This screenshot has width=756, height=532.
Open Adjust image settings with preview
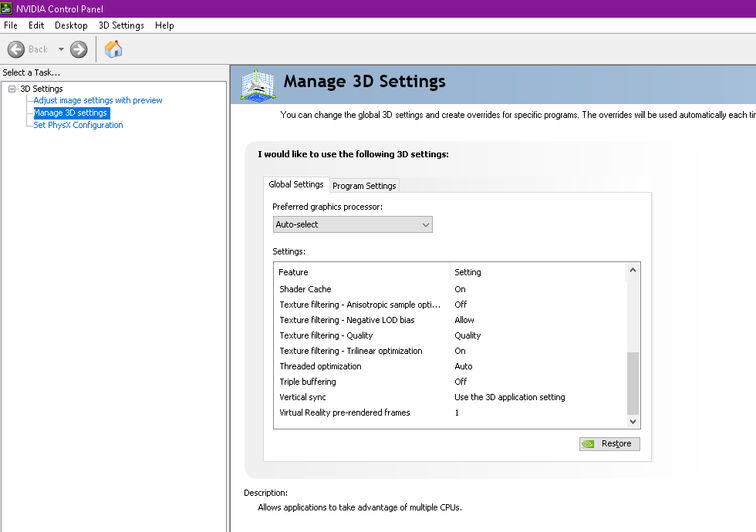tap(98, 100)
